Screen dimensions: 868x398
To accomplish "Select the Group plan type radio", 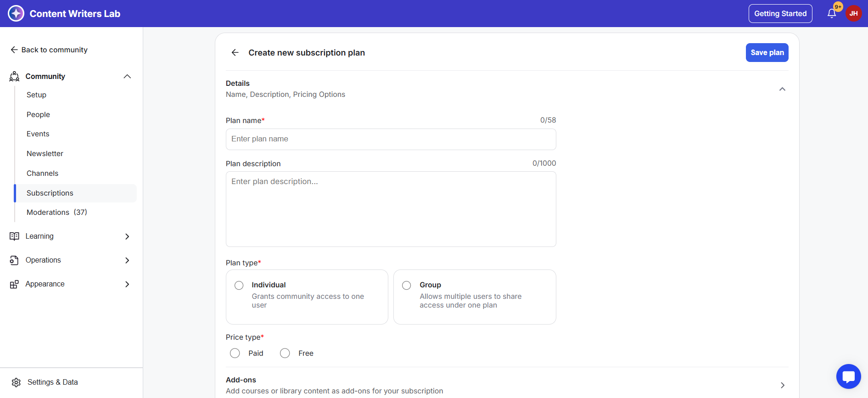I will pos(407,286).
